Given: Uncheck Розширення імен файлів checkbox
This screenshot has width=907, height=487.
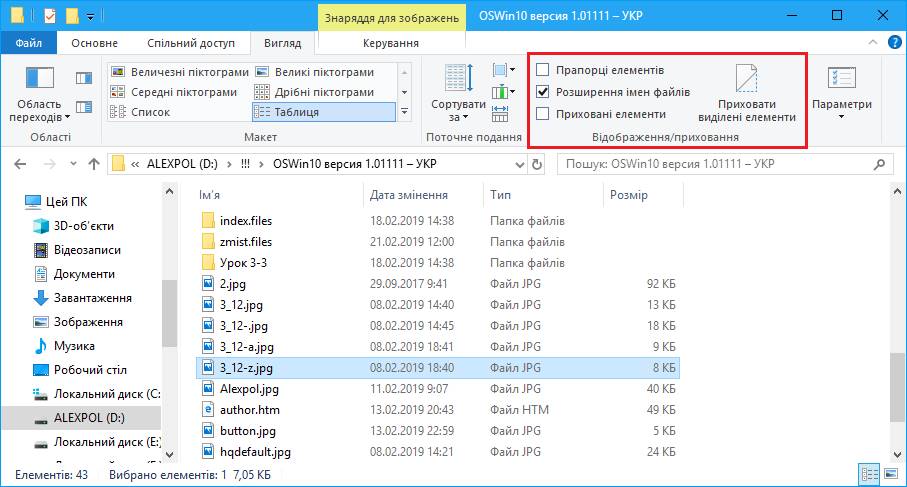Looking at the screenshot, I should 543,92.
